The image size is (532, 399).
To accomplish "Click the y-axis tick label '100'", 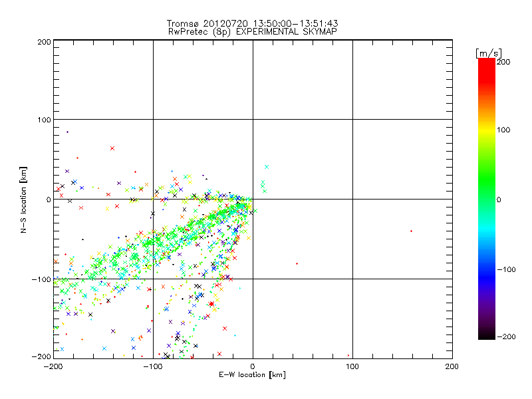I will [44, 120].
